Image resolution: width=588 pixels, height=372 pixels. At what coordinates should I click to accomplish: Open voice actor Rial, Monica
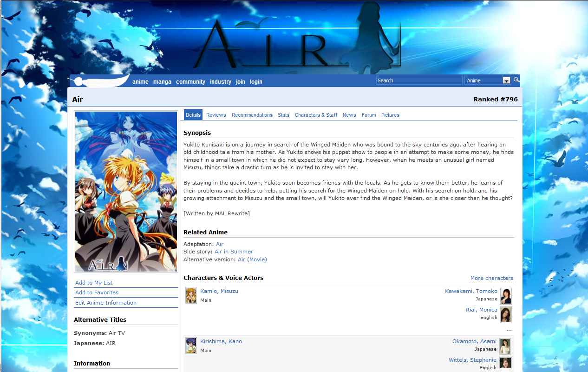(x=482, y=310)
